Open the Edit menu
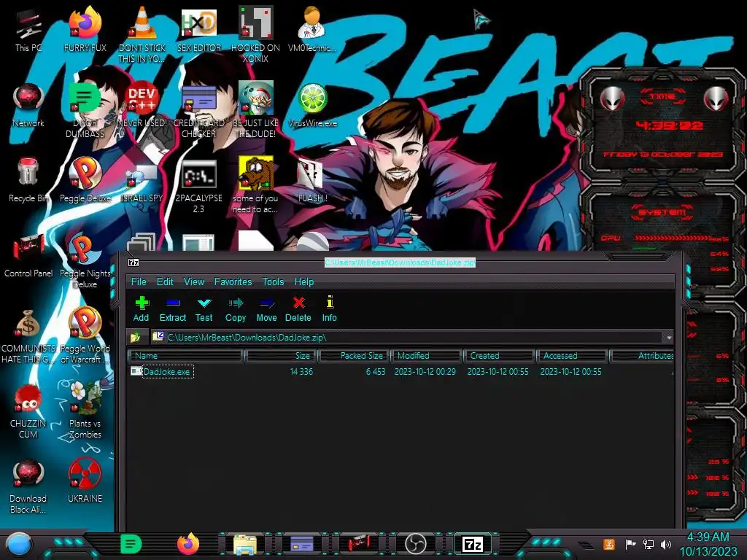747x560 pixels. (x=165, y=281)
